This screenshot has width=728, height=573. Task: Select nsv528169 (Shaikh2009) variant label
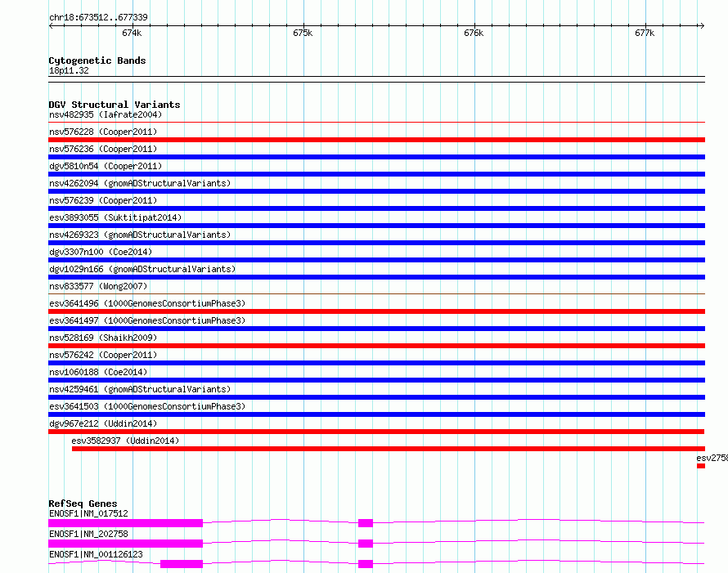(x=103, y=338)
